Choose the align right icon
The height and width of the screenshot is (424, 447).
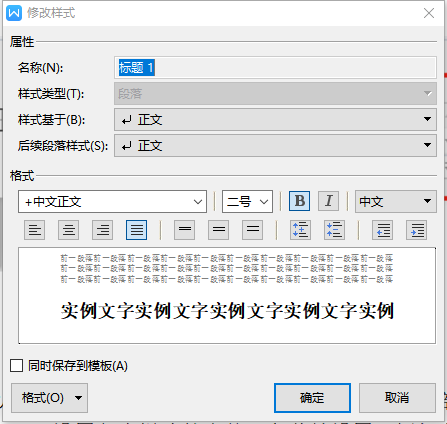(103, 230)
